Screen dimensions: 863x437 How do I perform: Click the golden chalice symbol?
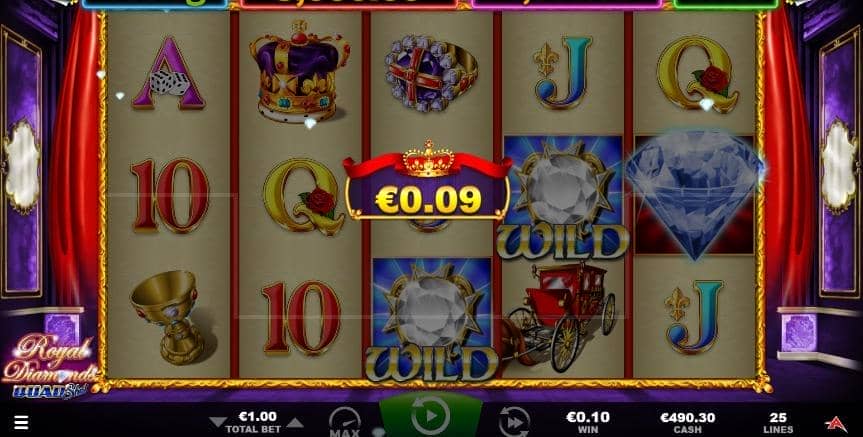[168, 316]
